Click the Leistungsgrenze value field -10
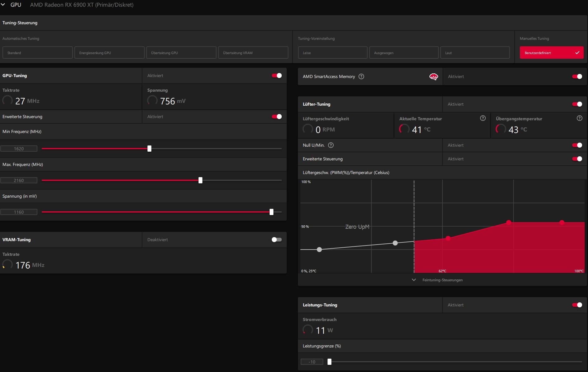 pos(312,362)
